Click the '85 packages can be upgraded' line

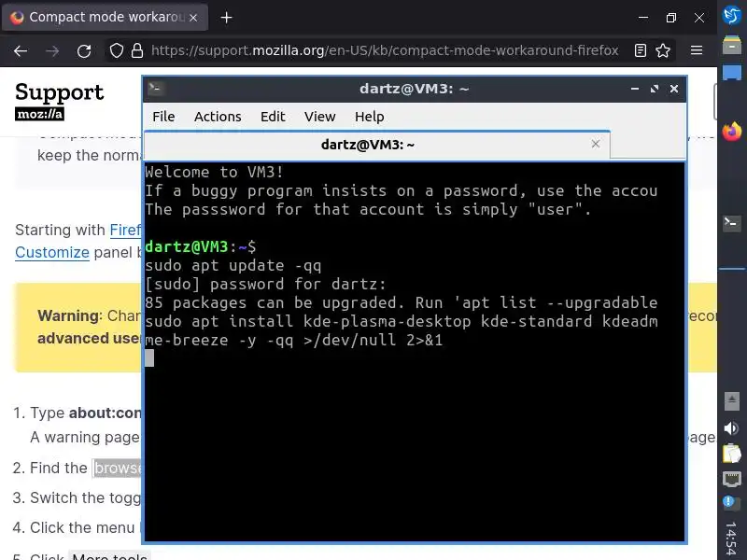tap(402, 302)
